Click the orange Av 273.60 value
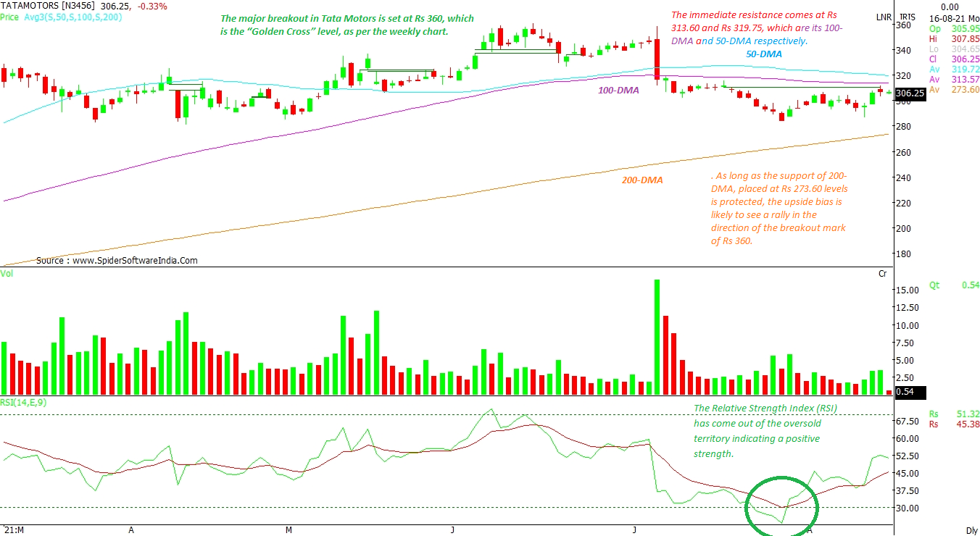The height and width of the screenshot is (536, 980). pos(964,90)
